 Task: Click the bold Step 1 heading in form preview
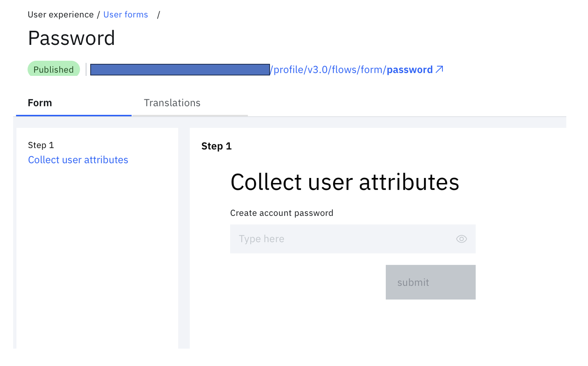[x=216, y=146]
